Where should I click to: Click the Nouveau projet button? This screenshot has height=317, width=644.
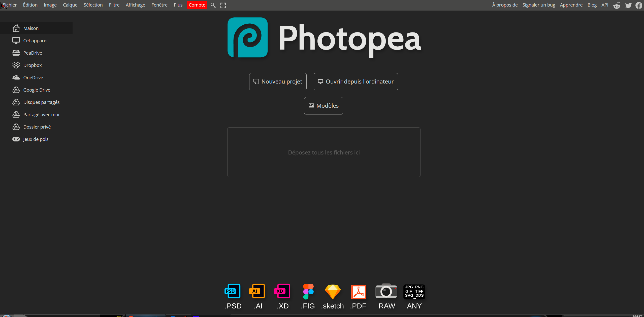pyautogui.click(x=278, y=81)
